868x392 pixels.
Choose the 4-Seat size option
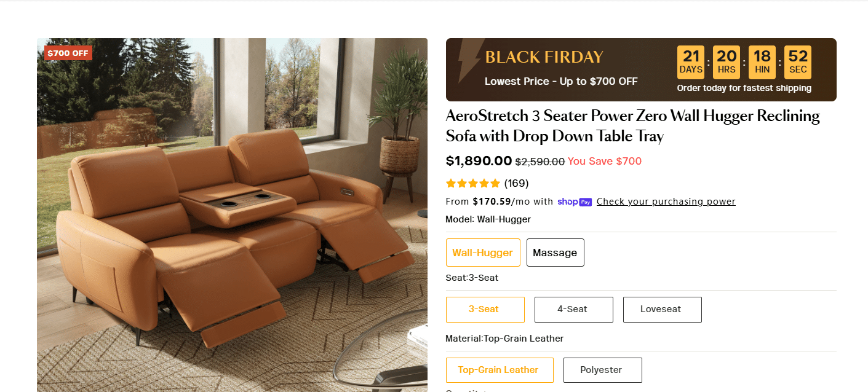click(x=573, y=309)
